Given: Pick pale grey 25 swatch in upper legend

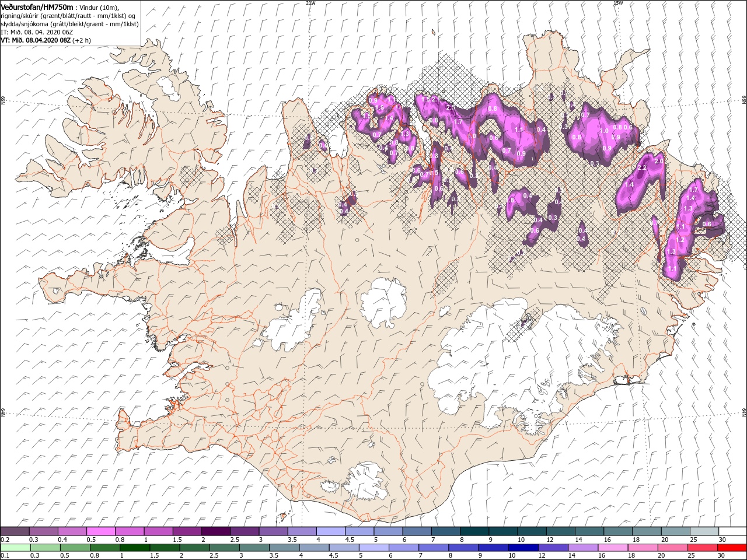Looking at the screenshot, I should point(704,531).
